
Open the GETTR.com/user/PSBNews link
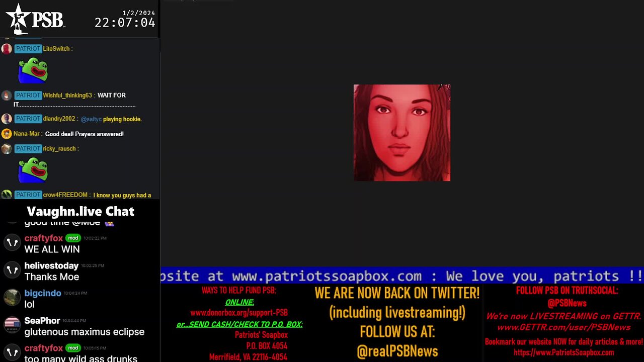click(x=563, y=327)
